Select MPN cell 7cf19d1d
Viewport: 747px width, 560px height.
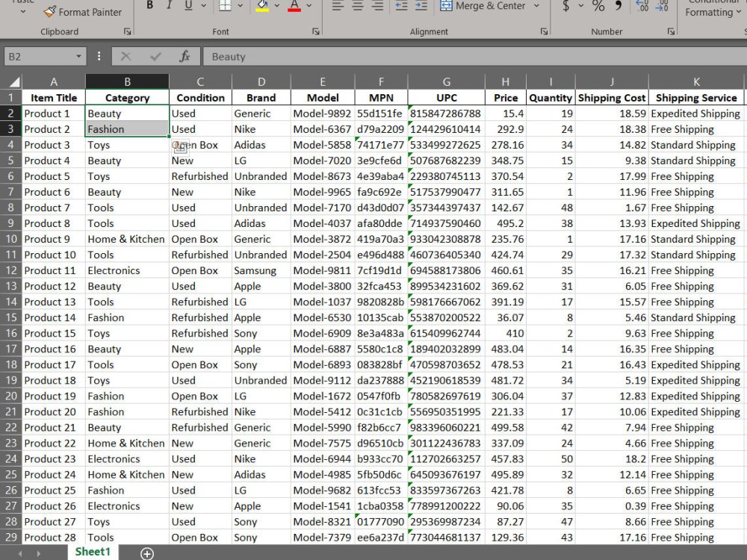point(381,270)
